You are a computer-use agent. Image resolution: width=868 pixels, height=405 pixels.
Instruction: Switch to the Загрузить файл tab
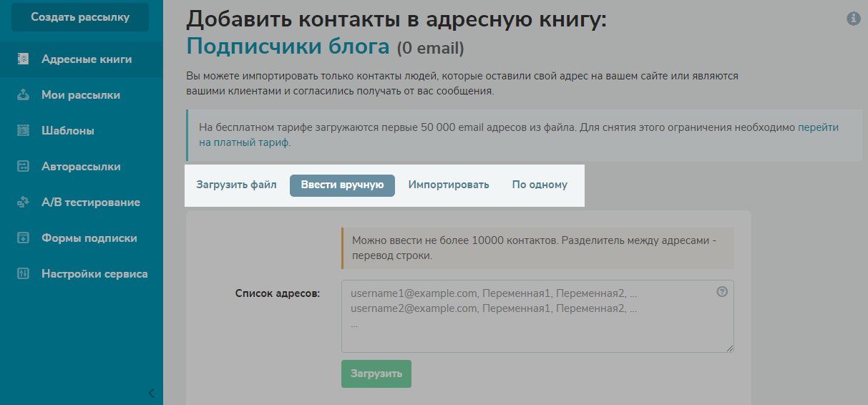click(x=236, y=185)
